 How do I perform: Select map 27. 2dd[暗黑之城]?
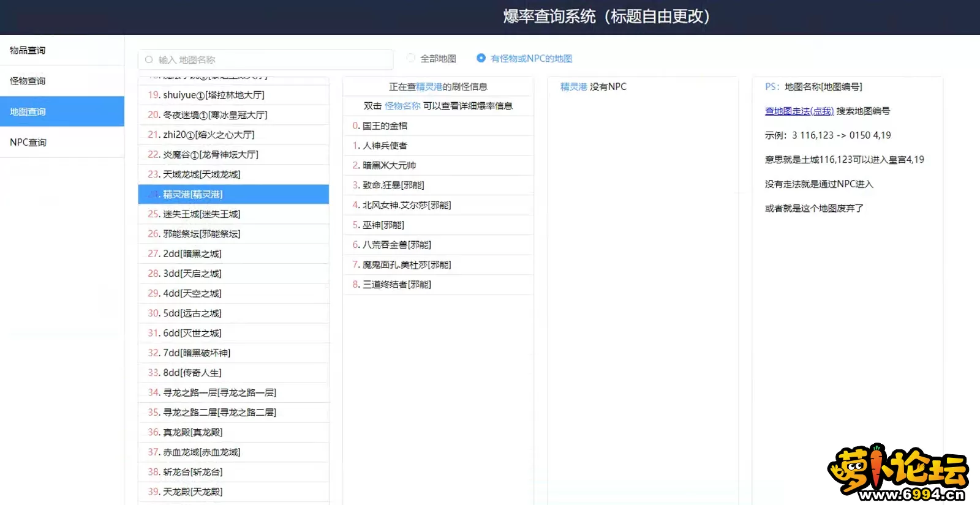[x=233, y=253]
